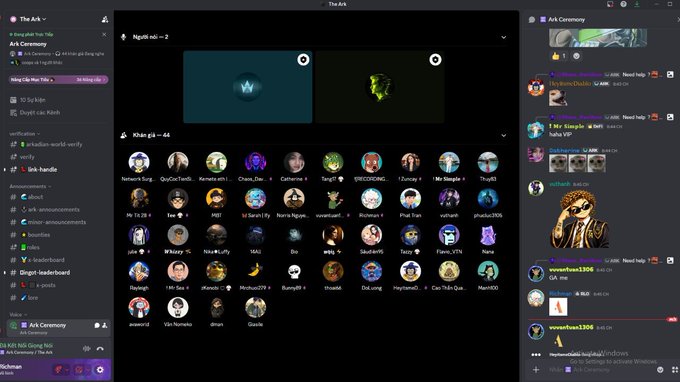Click invite icon on Ark Ceremony channel row
The width and height of the screenshot is (680, 382).
[x=105, y=325]
